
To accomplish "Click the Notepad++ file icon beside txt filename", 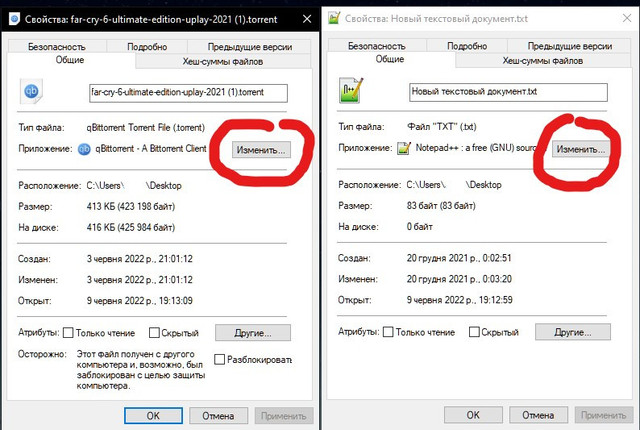I will click(x=351, y=91).
